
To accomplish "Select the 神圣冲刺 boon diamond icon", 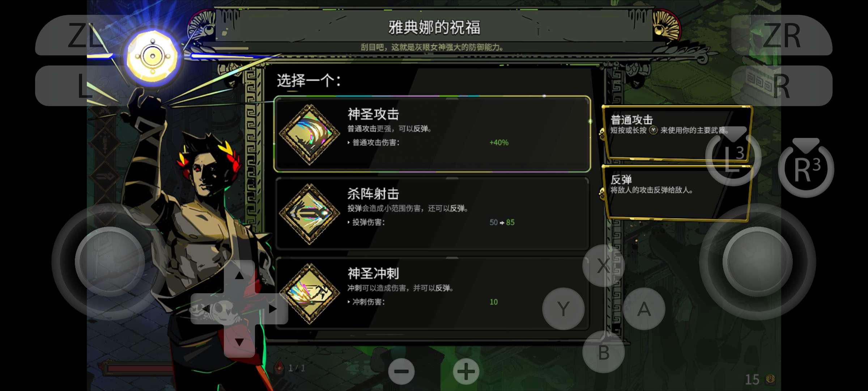I will pos(310,294).
